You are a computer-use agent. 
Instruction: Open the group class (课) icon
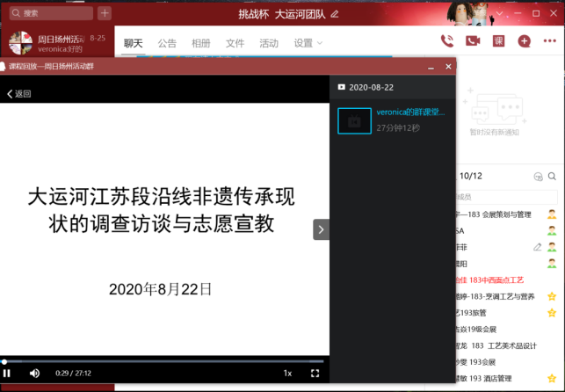click(x=498, y=40)
